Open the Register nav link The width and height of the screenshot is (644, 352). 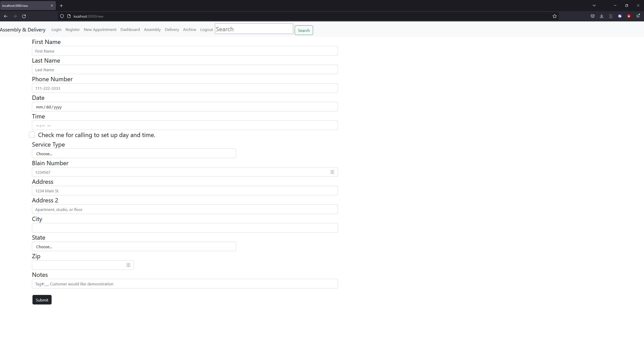click(72, 29)
